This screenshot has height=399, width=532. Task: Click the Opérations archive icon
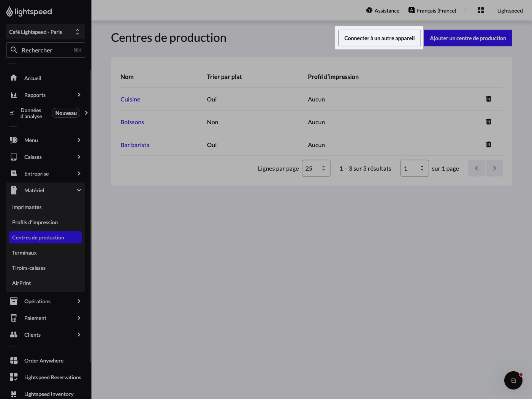click(14, 301)
